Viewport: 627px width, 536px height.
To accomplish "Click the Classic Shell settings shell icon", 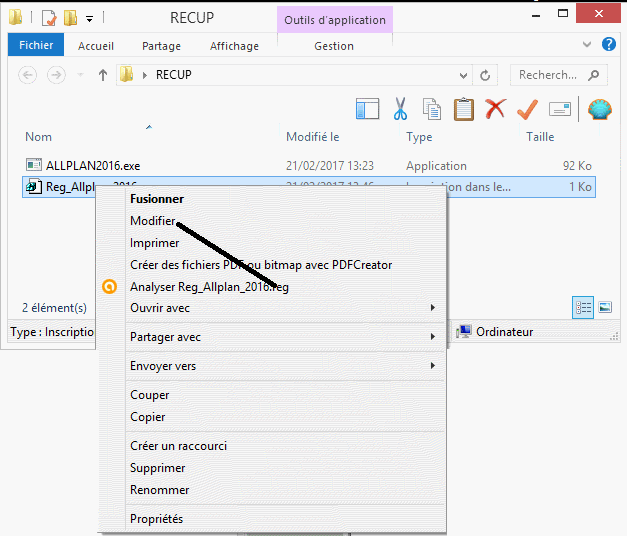I will [599, 108].
